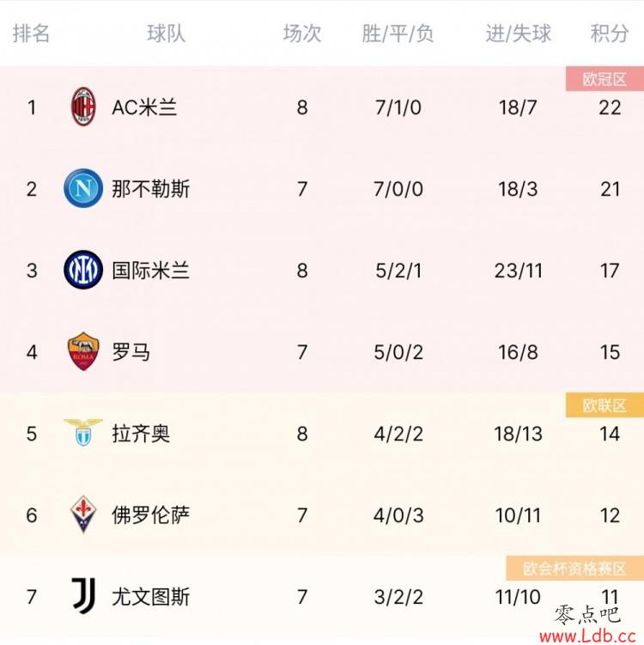Screen dimensions: 644x645
Task: Select the 球队 column header
Action: click(x=166, y=33)
